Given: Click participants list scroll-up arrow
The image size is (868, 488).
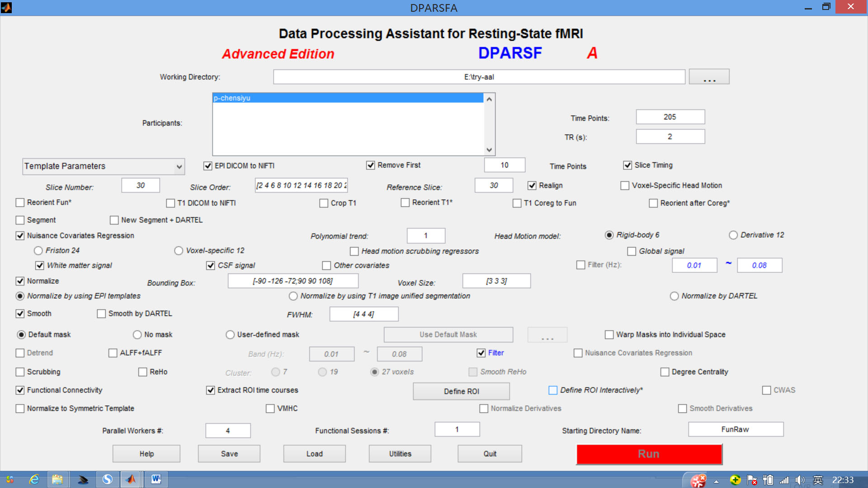Looking at the screenshot, I should click(489, 99).
